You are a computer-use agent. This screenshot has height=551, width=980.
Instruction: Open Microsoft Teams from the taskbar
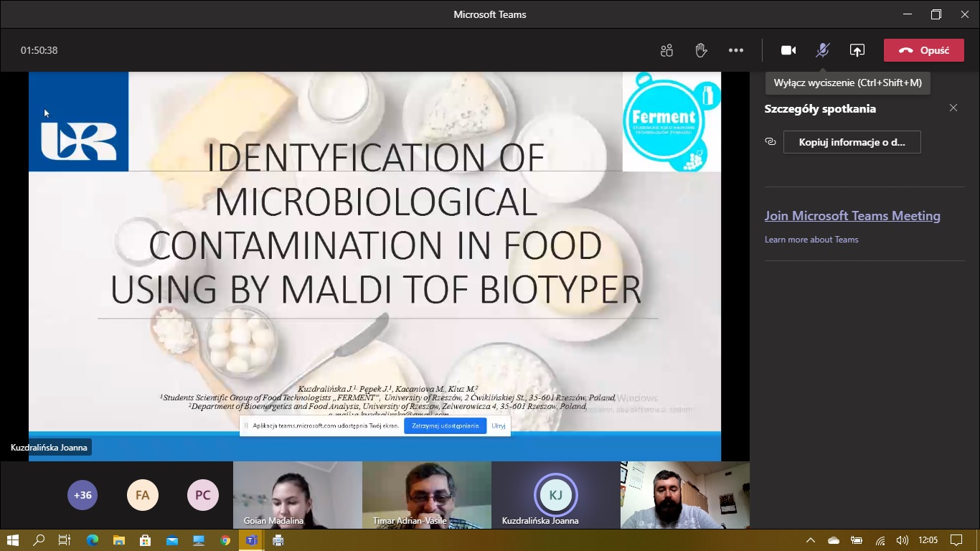tap(251, 540)
